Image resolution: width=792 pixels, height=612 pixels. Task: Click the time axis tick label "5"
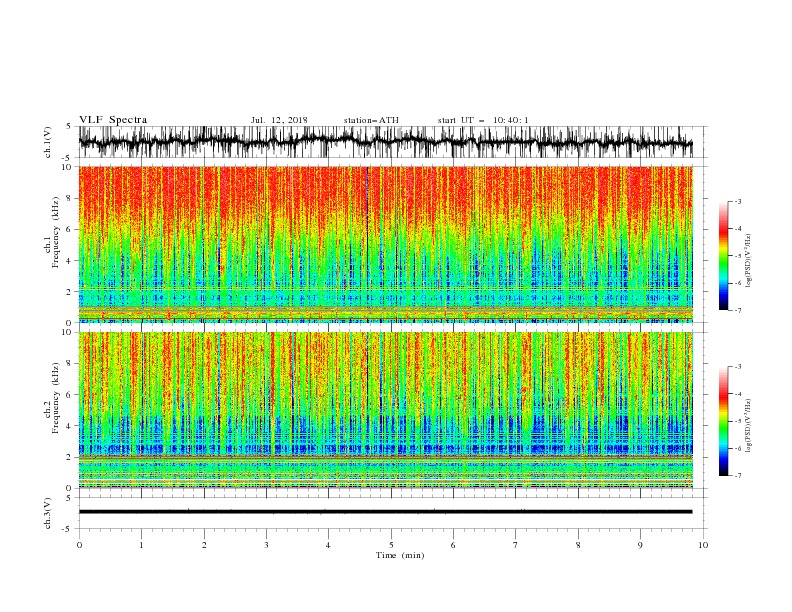click(x=391, y=545)
